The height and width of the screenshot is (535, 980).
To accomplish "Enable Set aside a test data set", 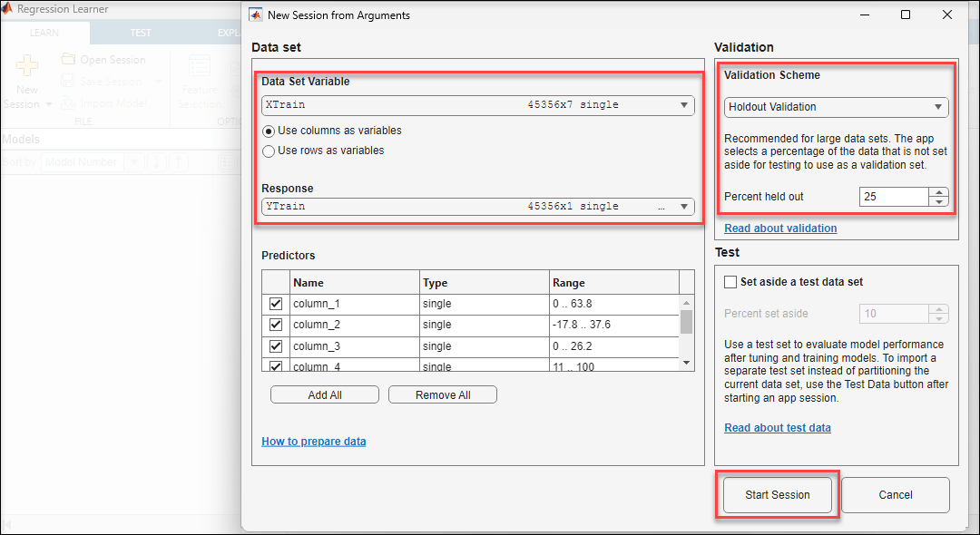I will click(x=730, y=282).
